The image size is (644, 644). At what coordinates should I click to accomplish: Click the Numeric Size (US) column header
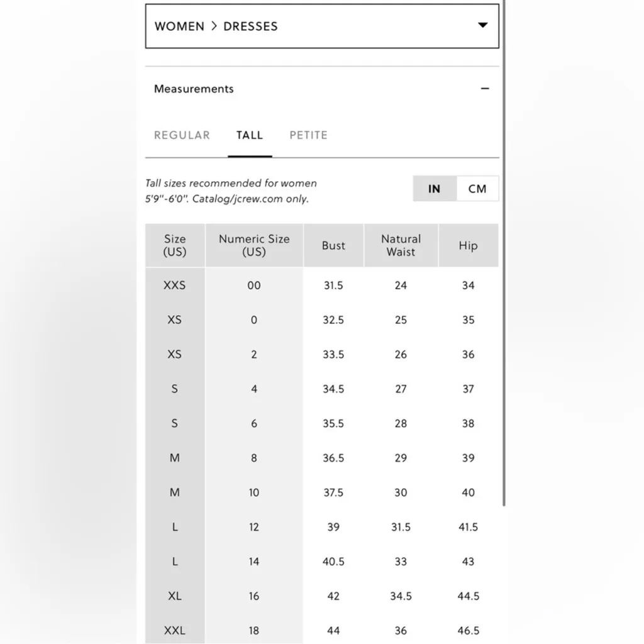pyautogui.click(x=254, y=245)
